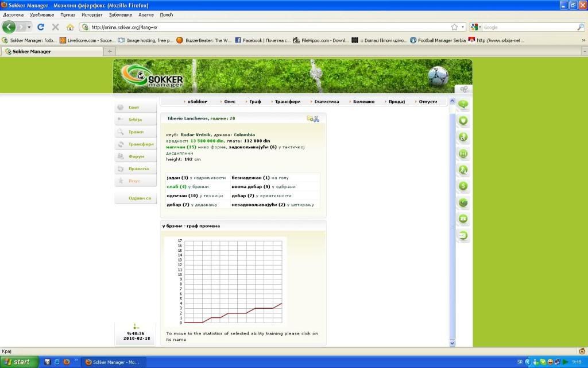Click the shield club icon in right sidebar
The width and height of the screenshot is (588, 368).
click(463, 121)
